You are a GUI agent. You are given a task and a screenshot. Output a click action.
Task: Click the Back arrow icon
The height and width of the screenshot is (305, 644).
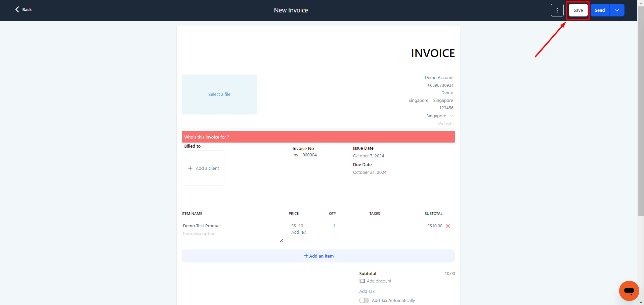pos(17,10)
